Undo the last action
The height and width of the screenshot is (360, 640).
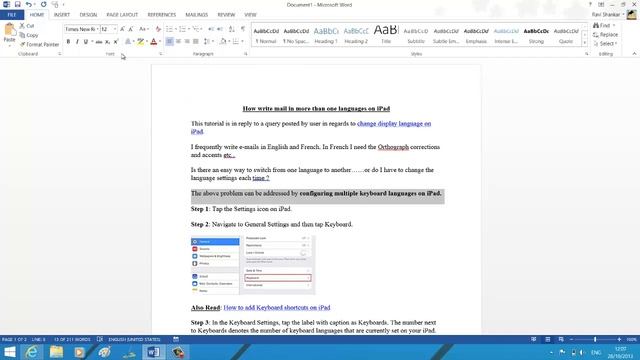tap(28, 4)
